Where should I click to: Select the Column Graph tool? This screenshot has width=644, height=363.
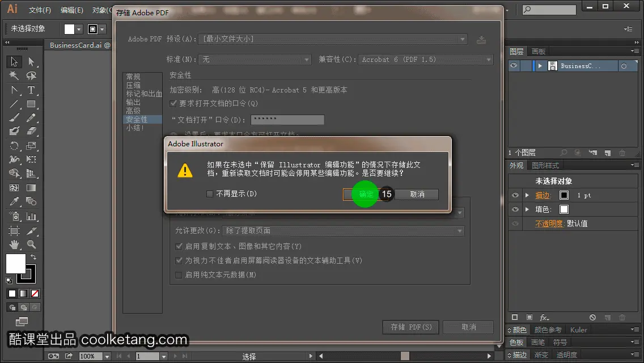[x=31, y=216]
